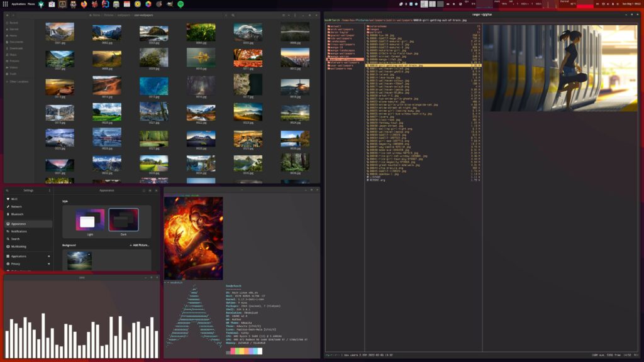Click the search icon in the file manager header

click(x=233, y=14)
